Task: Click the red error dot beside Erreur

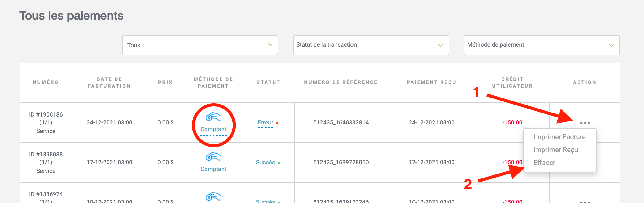Action: pos(277,123)
